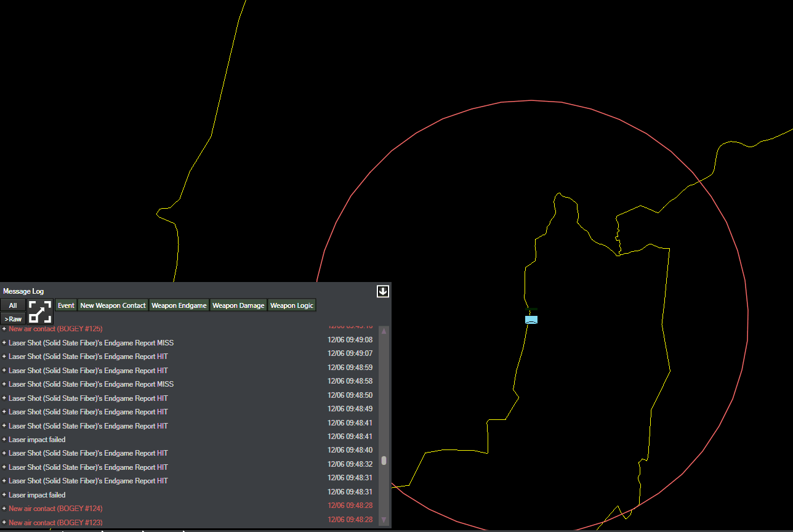793x532 pixels.
Task: Click the scrollbar down arrow in Message Log
Action: pos(384,520)
